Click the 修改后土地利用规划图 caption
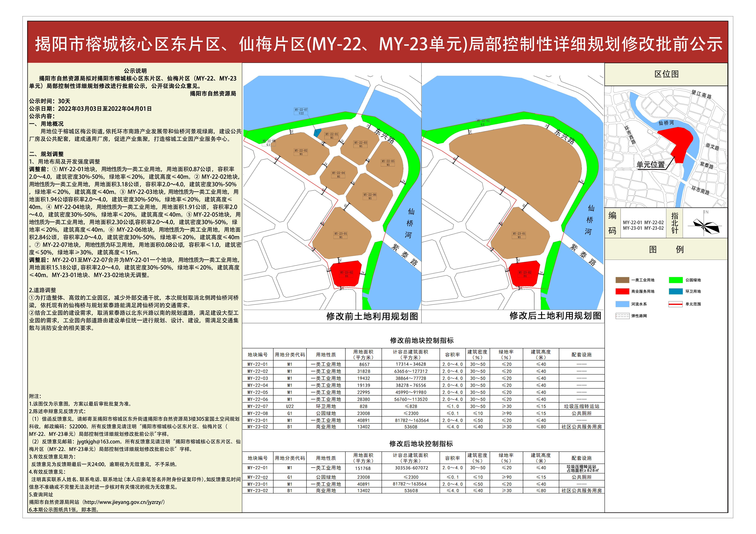 pos(555,316)
